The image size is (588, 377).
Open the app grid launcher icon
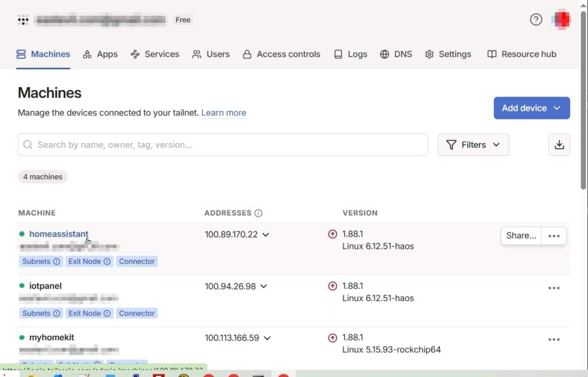[x=23, y=20]
